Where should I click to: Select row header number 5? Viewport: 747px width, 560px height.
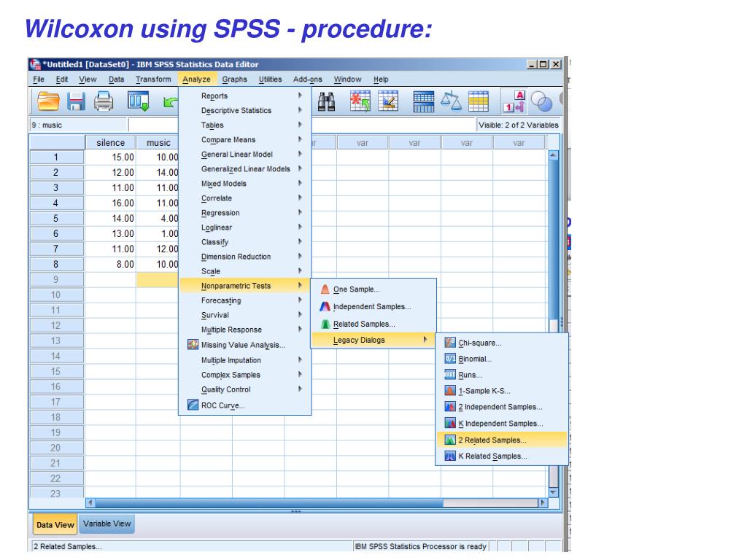pyautogui.click(x=57, y=219)
